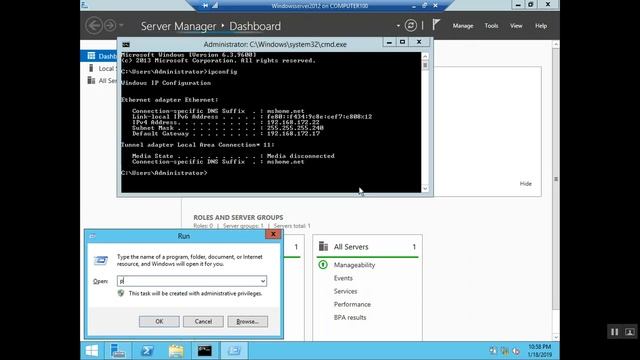
Task: Click the screen icon beside pause
Action: pyautogui.click(x=629, y=332)
